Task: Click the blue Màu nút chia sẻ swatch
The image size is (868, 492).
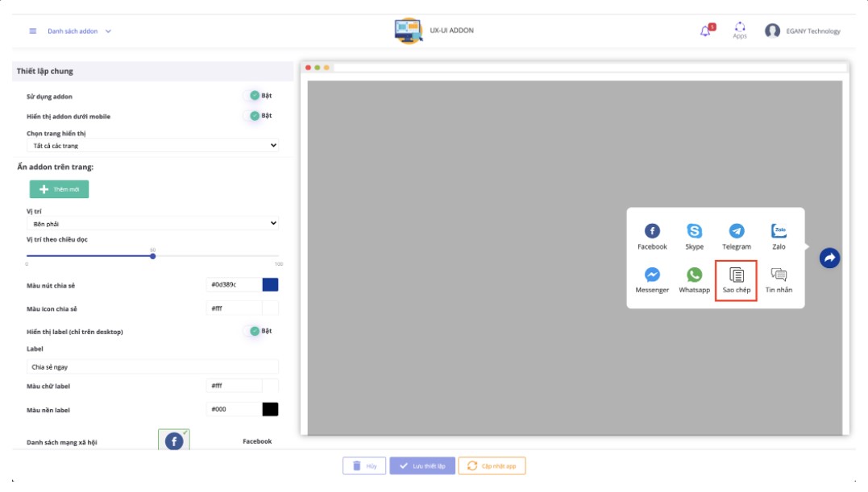Action: tap(270, 285)
